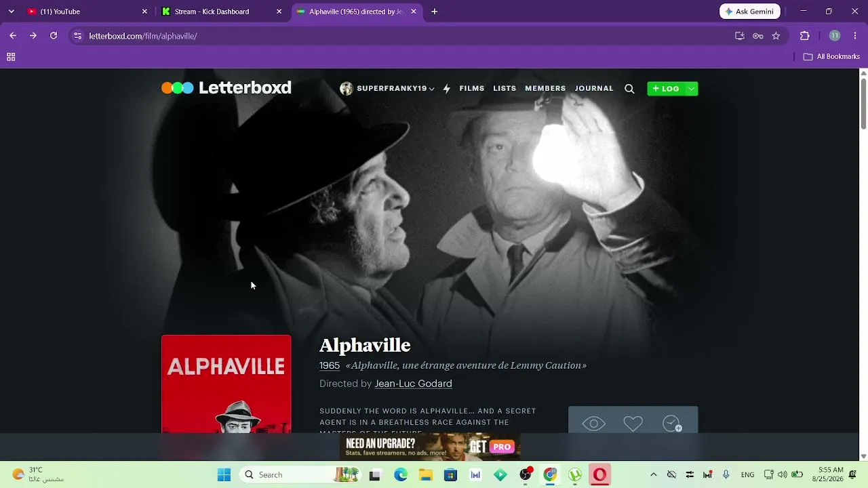Open the Letterboxd search magnifier
This screenshot has height=488, width=868.
629,89
